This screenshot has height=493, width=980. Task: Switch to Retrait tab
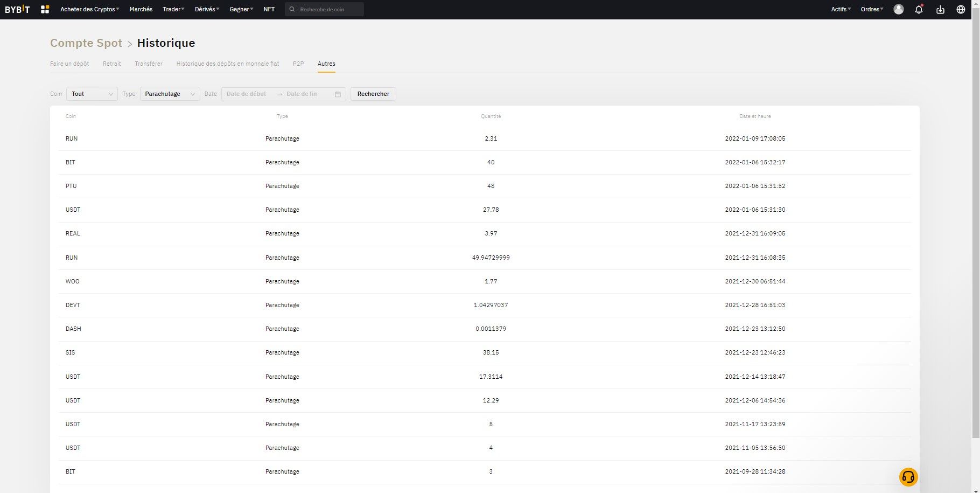[112, 64]
